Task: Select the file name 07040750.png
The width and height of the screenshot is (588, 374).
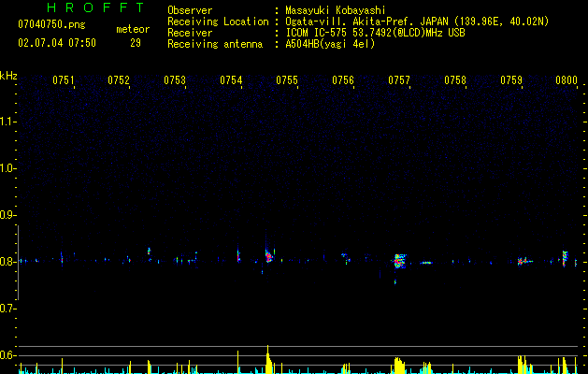Action: coord(51,25)
